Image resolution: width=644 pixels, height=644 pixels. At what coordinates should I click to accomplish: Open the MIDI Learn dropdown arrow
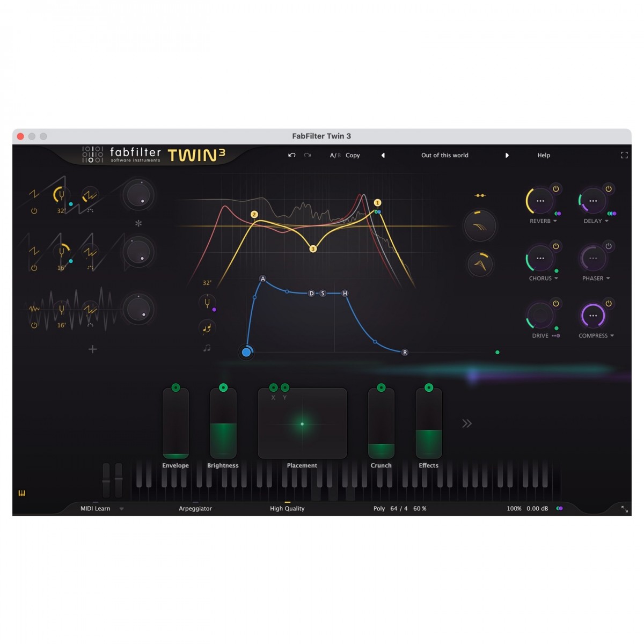click(x=121, y=508)
